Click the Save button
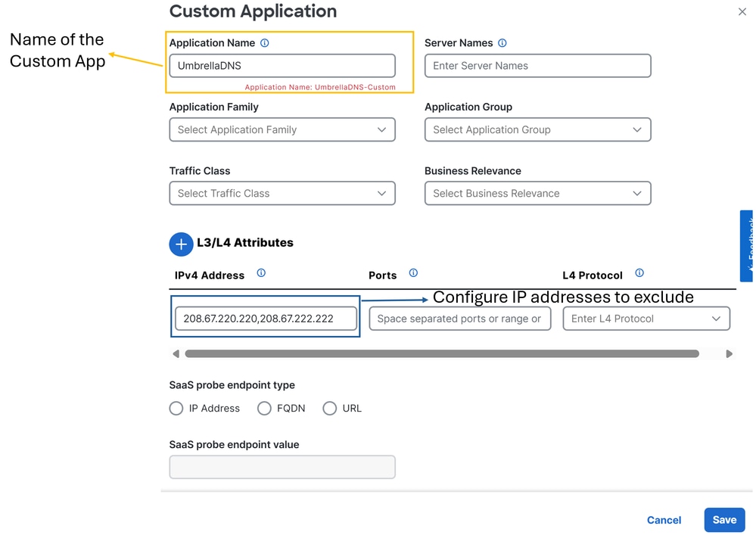This screenshot has width=756, height=535. [723, 520]
